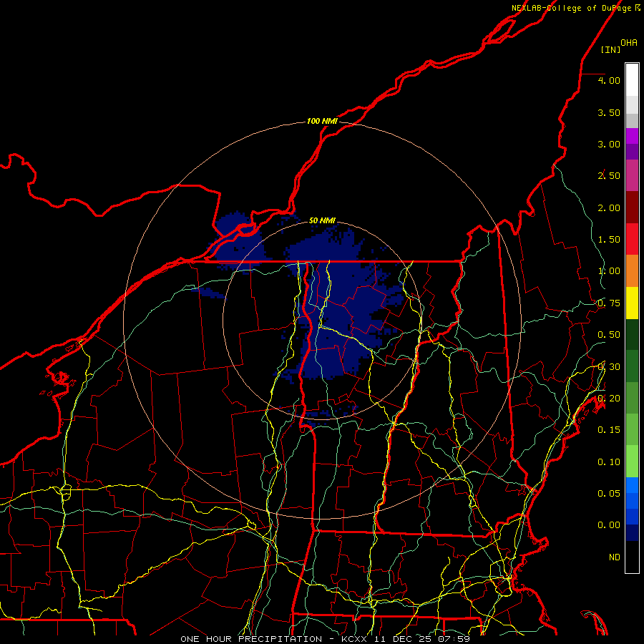The image size is (644, 644).
Task: Click the 07:59 timestamp
Action: (x=454, y=639)
